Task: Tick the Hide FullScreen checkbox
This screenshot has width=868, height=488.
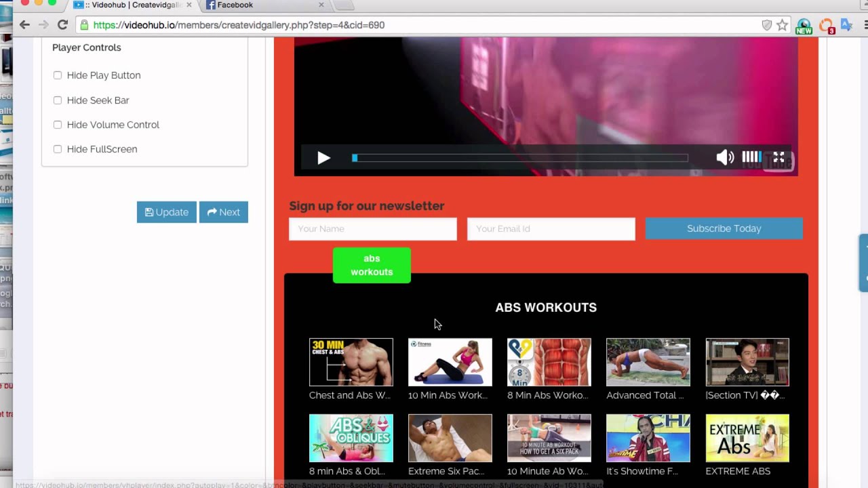Action: (x=58, y=149)
